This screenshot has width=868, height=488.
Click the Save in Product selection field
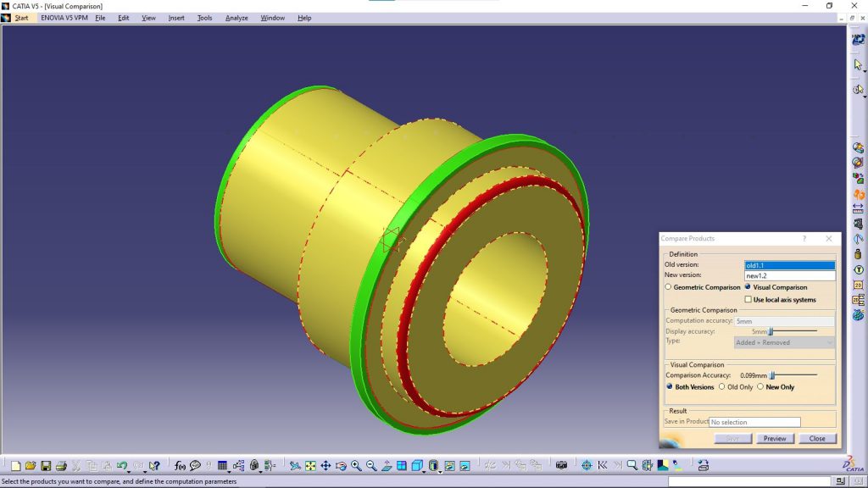[x=754, y=422]
